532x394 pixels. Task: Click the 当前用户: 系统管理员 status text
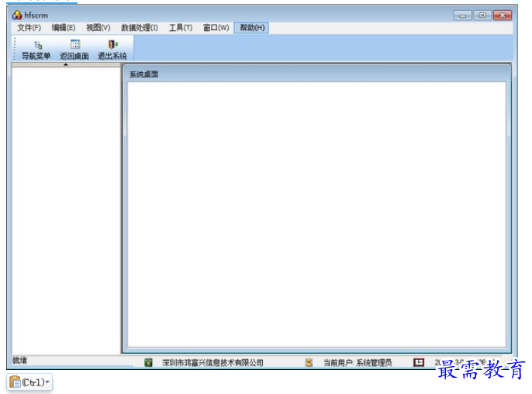(358, 362)
